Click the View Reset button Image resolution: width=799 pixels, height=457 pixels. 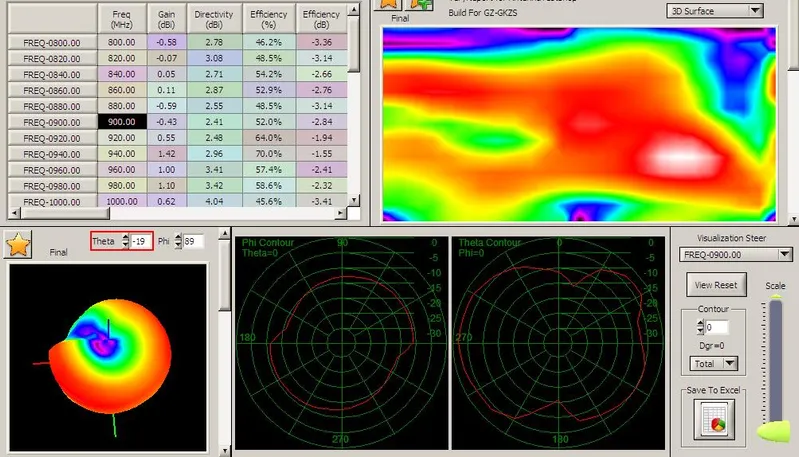pyautogui.click(x=716, y=285)
